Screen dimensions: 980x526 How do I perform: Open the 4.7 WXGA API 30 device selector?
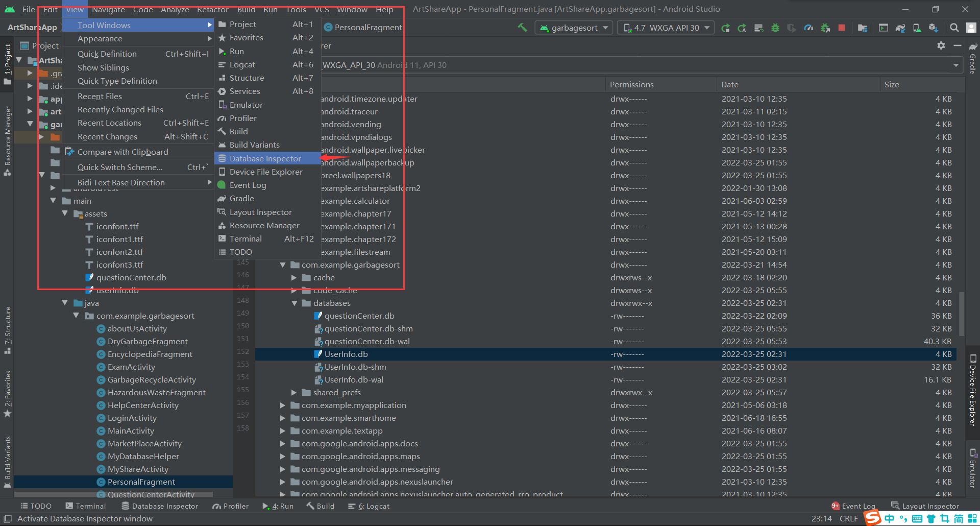point(665,28)
